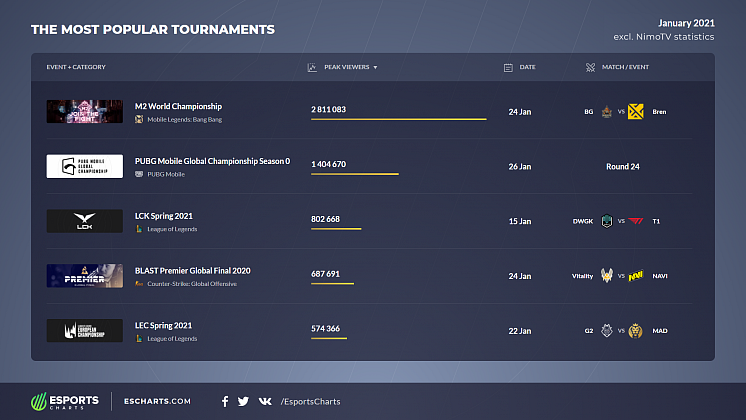Image resolution: width=746 pixels, height=420 pixels.
Task: Open the BLAST Premier thumbnail
Action: pos(85,276)
